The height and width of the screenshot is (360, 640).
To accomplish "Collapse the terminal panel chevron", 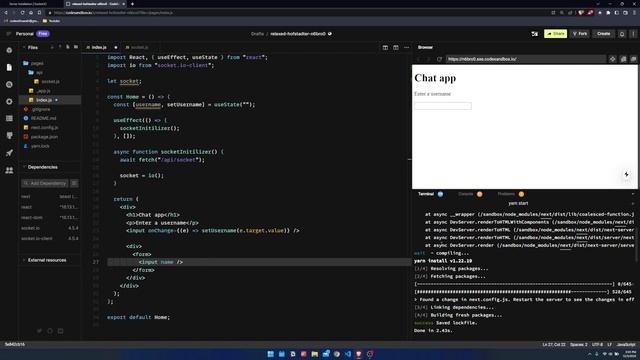I will coord(633,194).
